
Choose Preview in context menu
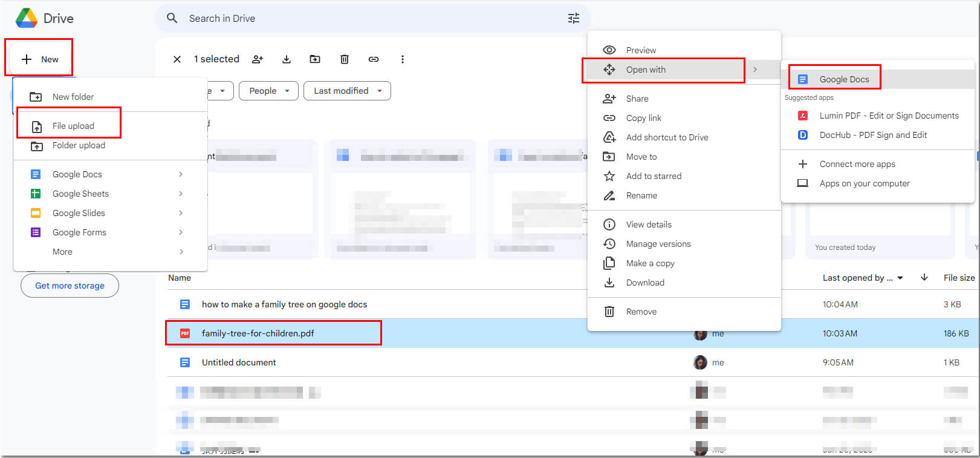(684, 50)
